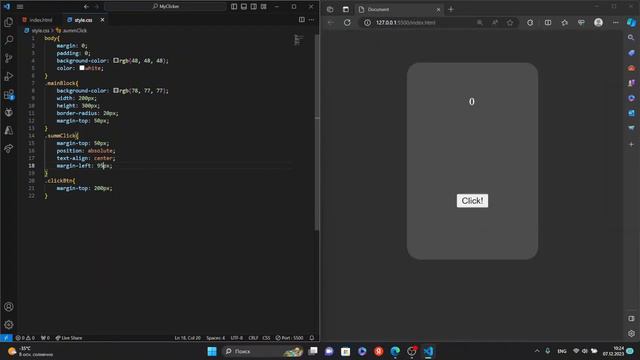Open editor More Actions ellipsis
This screenshot has height=360, width=640.
click(x=311, y=20)
